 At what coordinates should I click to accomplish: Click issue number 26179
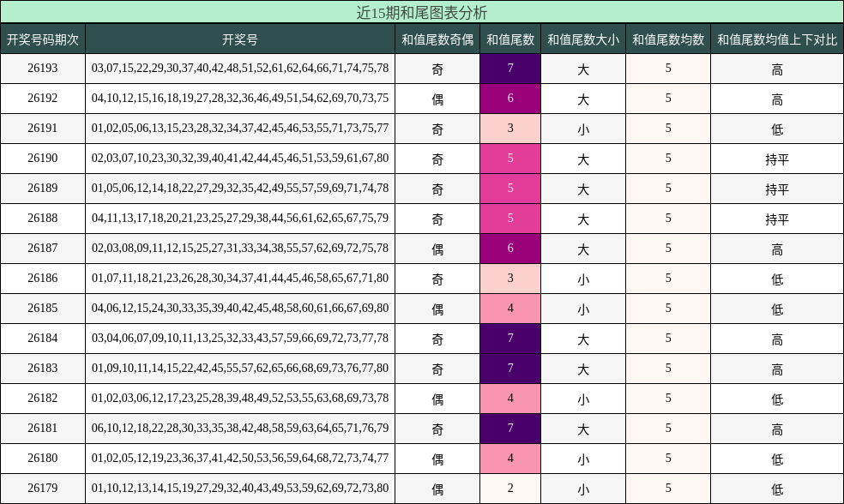coord(43,489)
